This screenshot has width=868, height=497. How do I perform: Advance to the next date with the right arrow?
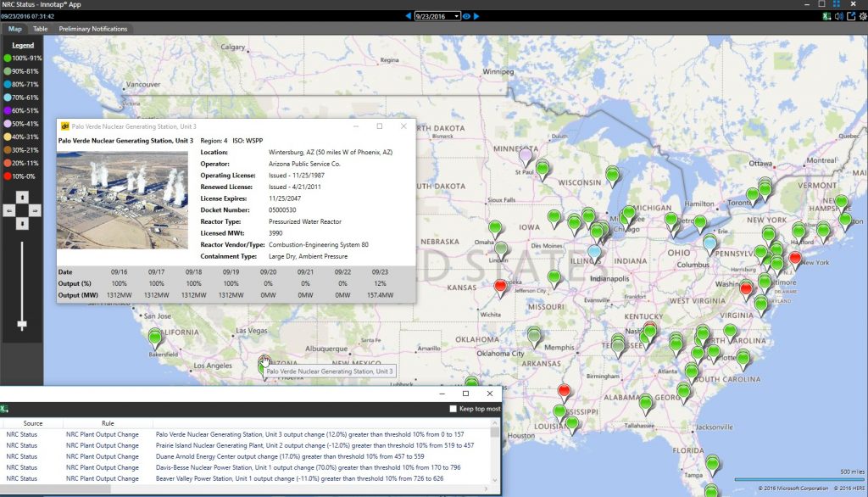[476, 16]
